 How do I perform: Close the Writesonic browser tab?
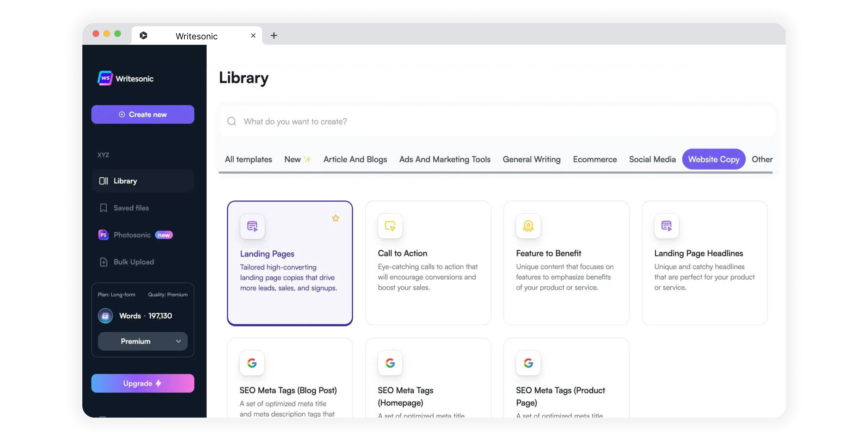[253, 35]
